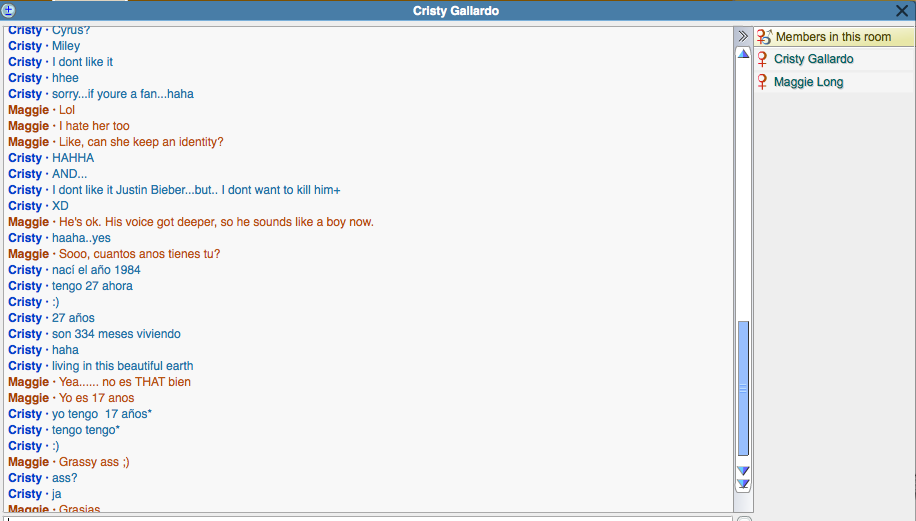916x521 pixels.
Task: Click the scroll down arrow in chat
Action: pyautogui.click(x=743, y=471)
